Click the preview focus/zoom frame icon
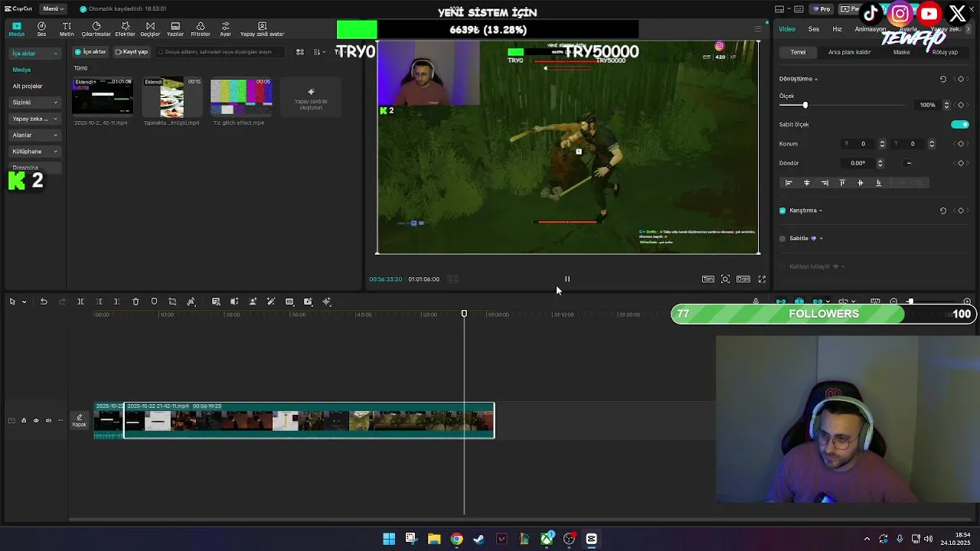This screenshot has width=980, height=551. click(x=726, y=279)
